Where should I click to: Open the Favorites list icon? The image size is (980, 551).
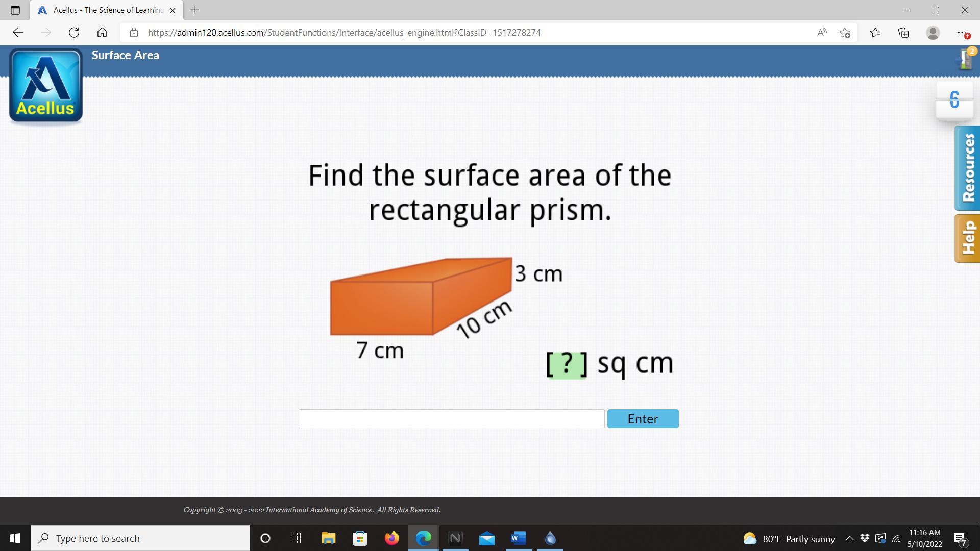875,33
